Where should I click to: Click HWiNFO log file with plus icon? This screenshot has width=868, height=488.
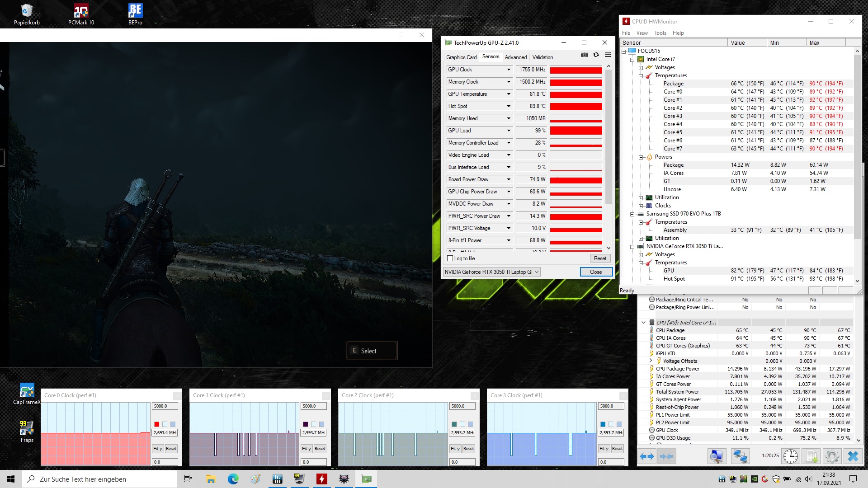click(x=811, y=456)
